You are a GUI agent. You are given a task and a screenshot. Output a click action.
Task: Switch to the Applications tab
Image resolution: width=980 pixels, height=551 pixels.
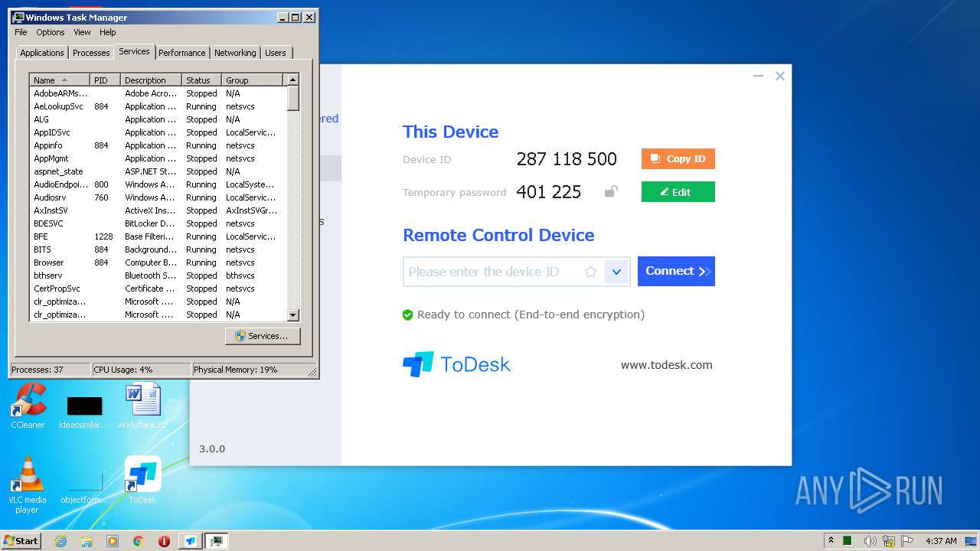42,53
